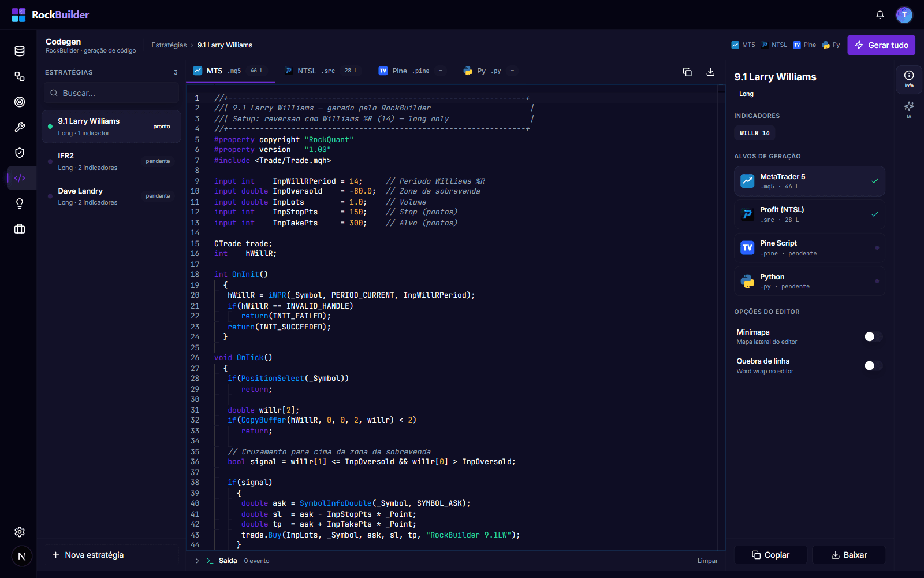Click the Copiar button
Screen dimensions: 924x578
click(771, 555)
